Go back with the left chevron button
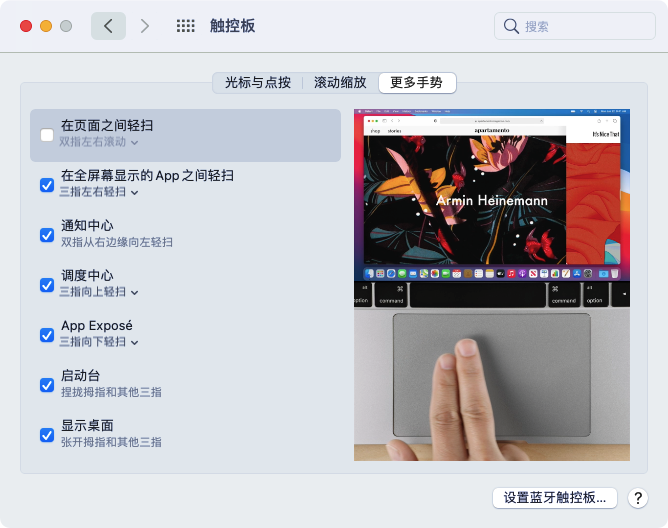The width and height of the screenshot is (668, 528). (x=108, y=26)
